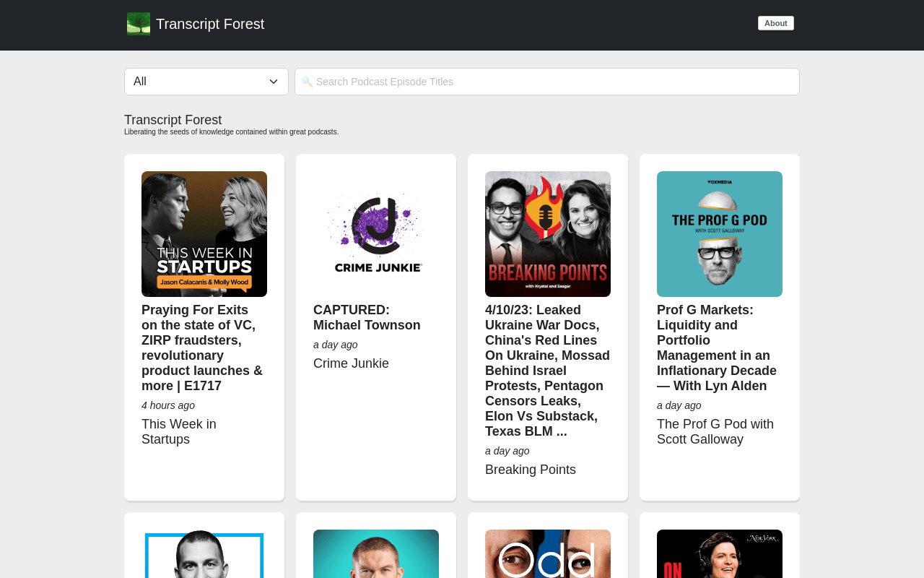Viewport: 924px width, 578px height.
Task: Click 'a day ago' under CAPTURED: Michael Townson
Action: coord(336,345)
